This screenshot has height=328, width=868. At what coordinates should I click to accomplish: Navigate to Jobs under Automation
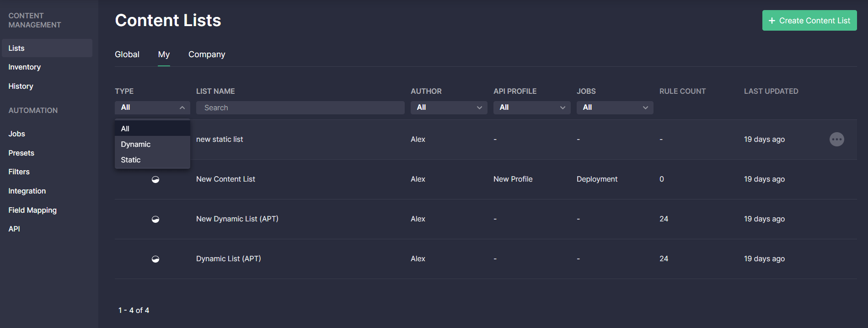coord(17,134)
